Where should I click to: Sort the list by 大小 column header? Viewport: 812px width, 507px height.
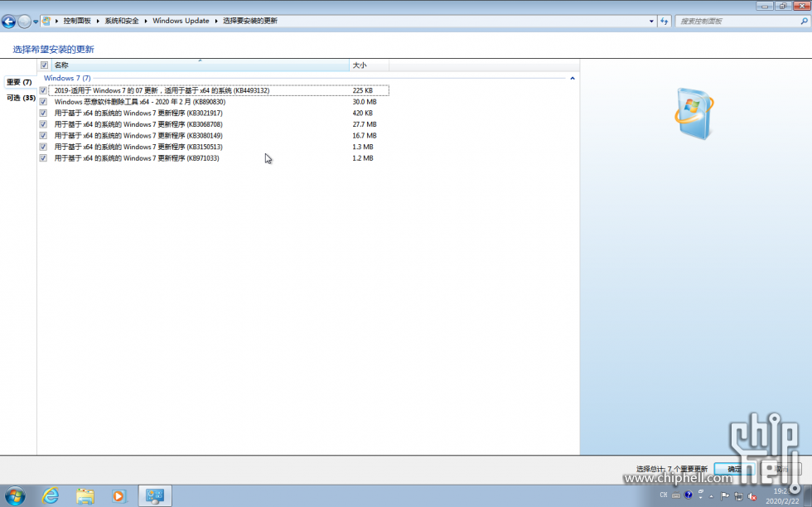pyautogui.click(x=370, y=65)
